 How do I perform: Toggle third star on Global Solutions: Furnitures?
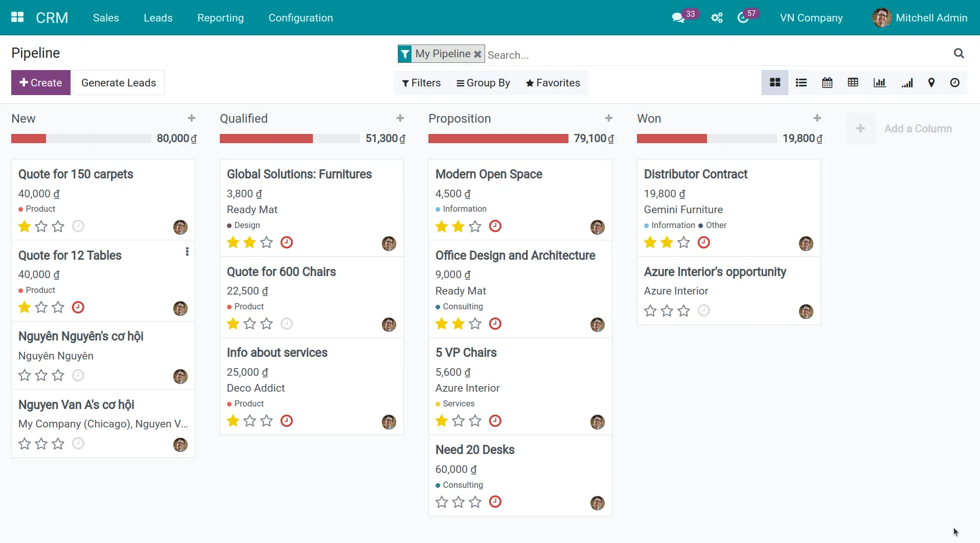click(266, 242)
